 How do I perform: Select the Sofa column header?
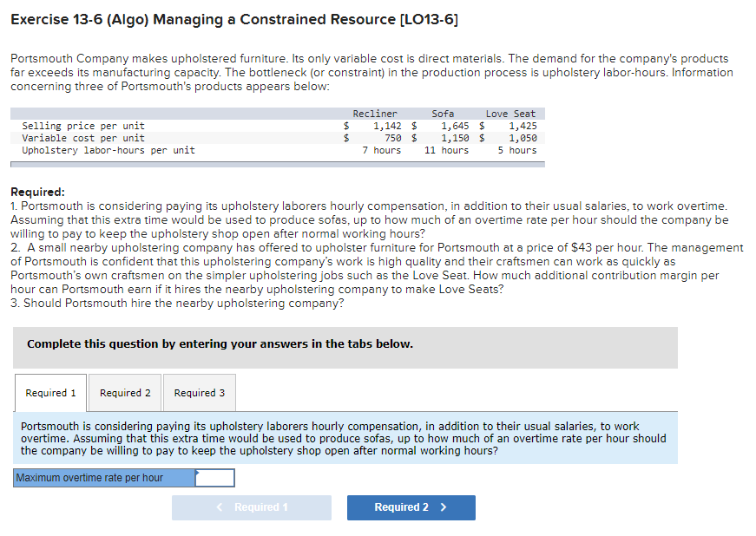click(443, 113)
